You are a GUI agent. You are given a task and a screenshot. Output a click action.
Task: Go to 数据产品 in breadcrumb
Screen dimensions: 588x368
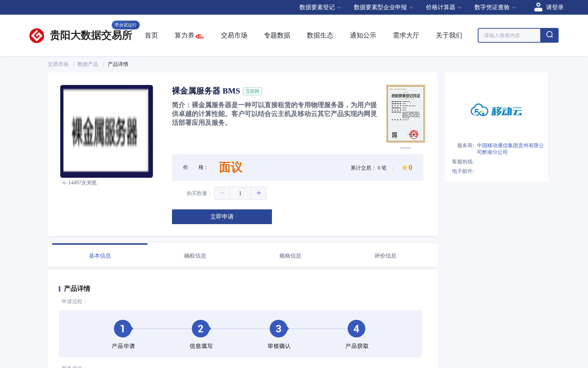coord(88,64)
